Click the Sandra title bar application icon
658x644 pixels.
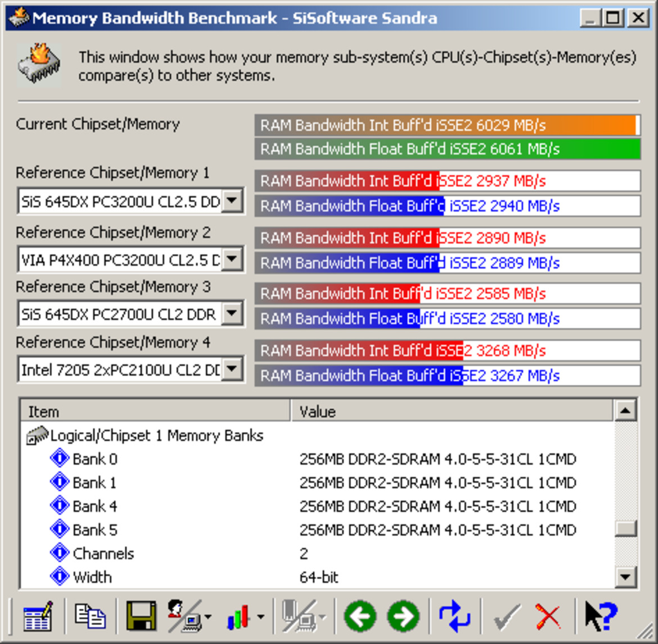19,17
